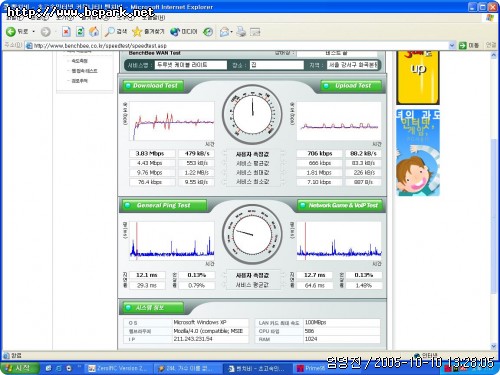The image size is (500, 375).
Task: Click the Edit page icon
Action: pos(255,32)
